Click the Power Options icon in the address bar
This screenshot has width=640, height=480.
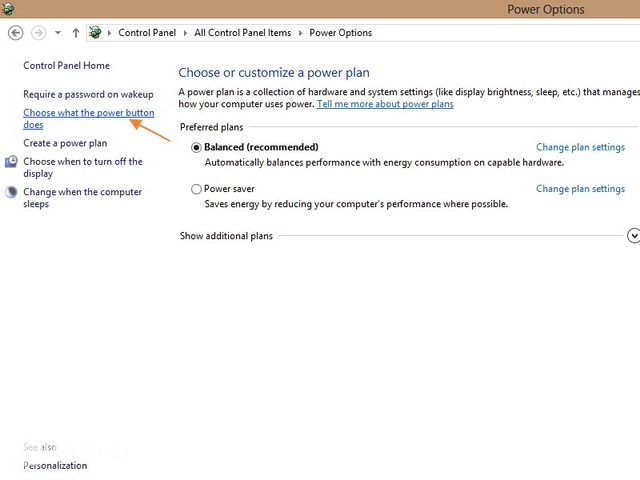tap(95, 32)
